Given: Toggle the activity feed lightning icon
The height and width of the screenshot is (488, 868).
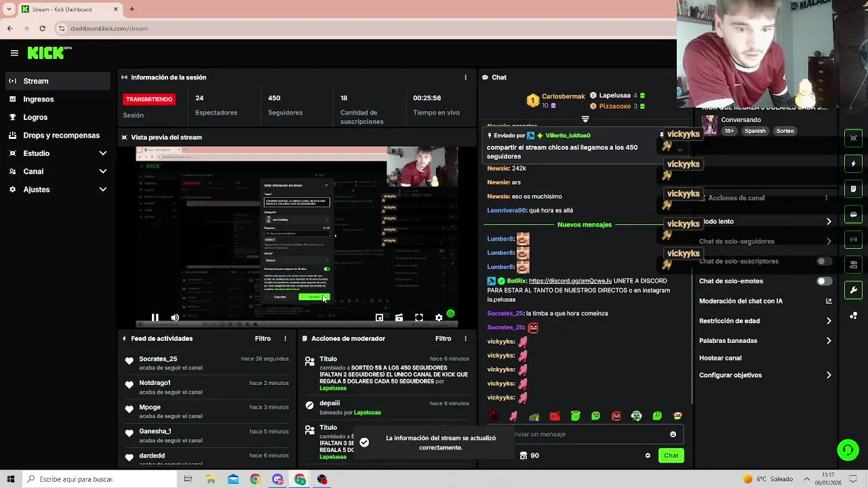Looking at the screenshot, I should pyautogui.click(x=854, y=163).
